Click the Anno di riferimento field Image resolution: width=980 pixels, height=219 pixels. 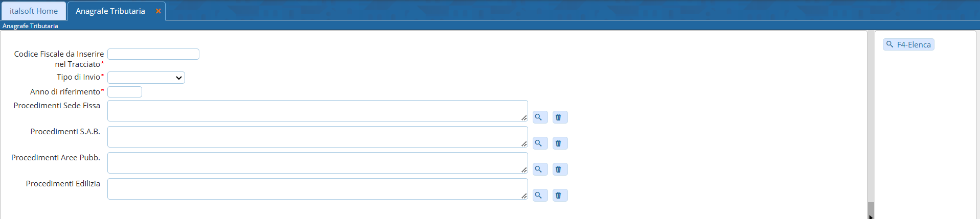(x=125, y=92)
